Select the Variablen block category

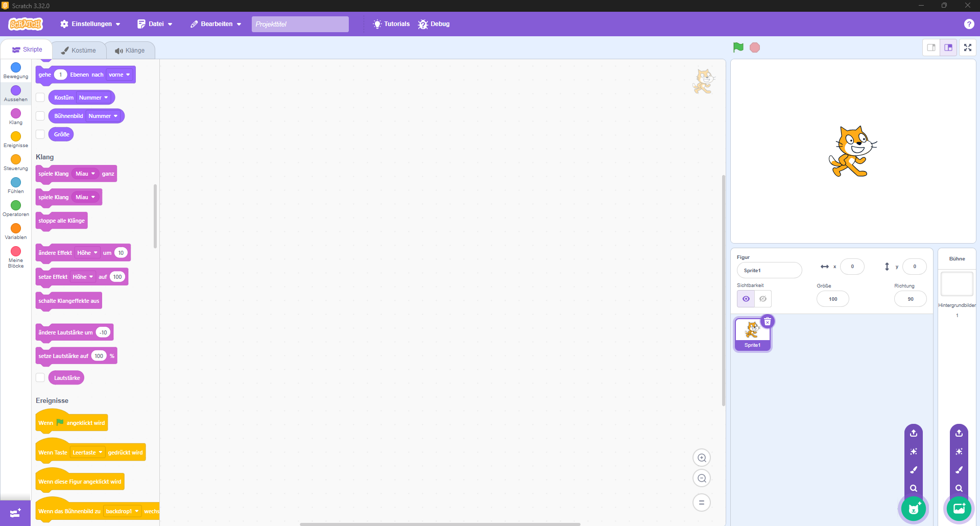[16, 232]
